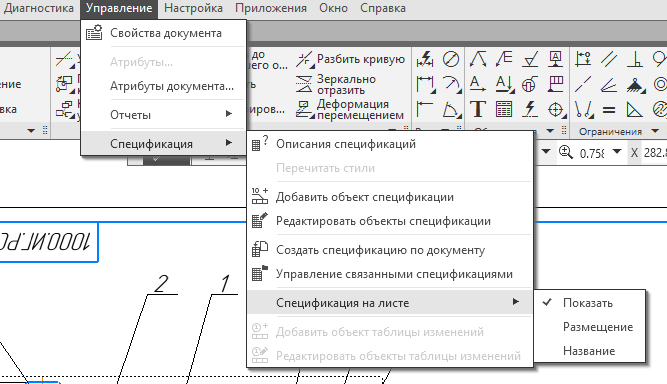Select the datum base symbol tool
Image resolution: width=667 pixels, height=384 pixels.
pyautogui.click(x=556, y=60)
